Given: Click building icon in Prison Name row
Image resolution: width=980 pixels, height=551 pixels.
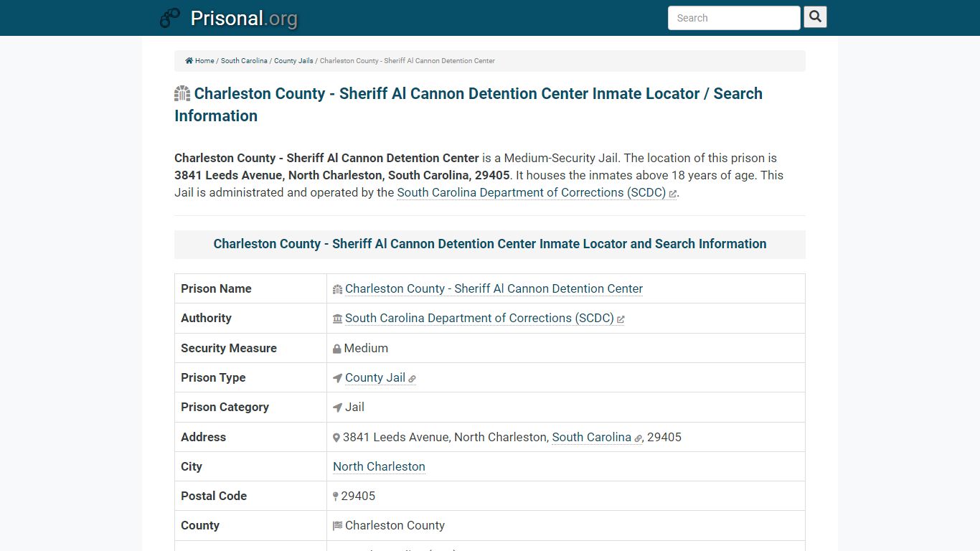Looking at the screenshot, I should point(337,289).
